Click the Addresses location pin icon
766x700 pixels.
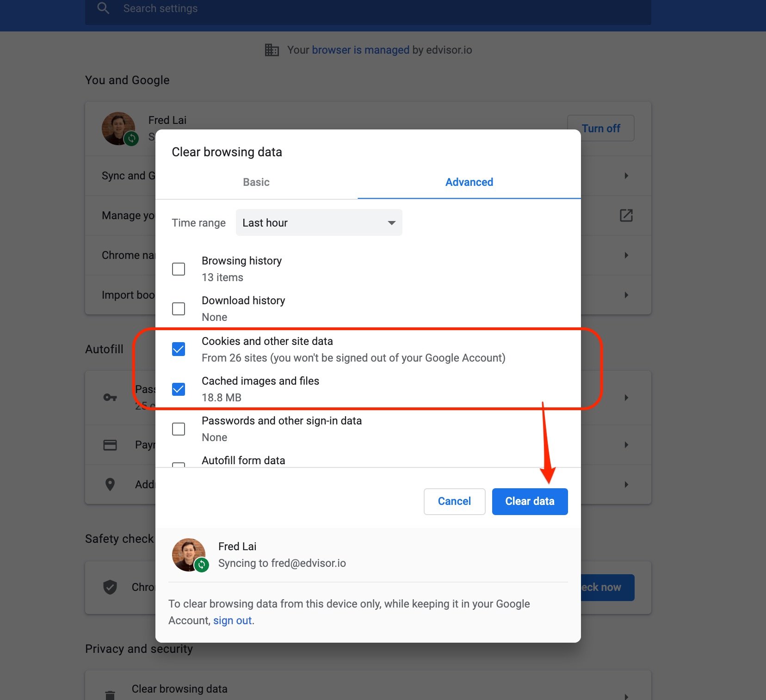(110, 485)
